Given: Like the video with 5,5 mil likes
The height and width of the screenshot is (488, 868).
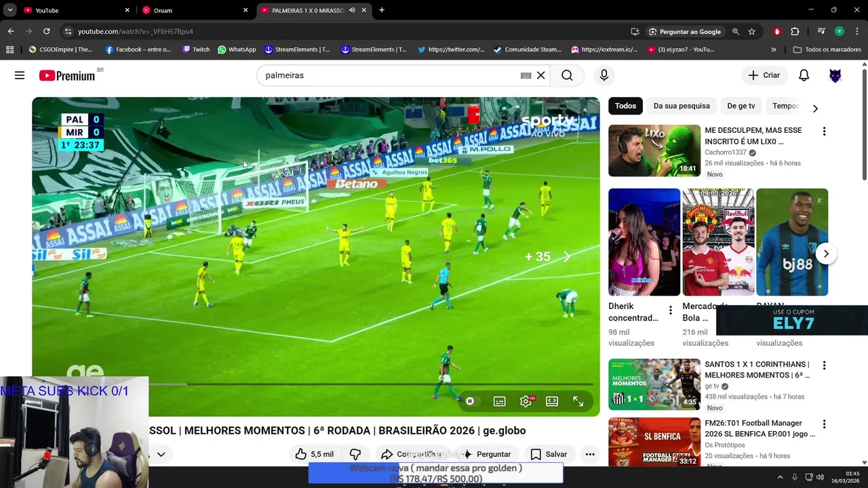Looking at the screenshot, I should (x=315, y=454).
